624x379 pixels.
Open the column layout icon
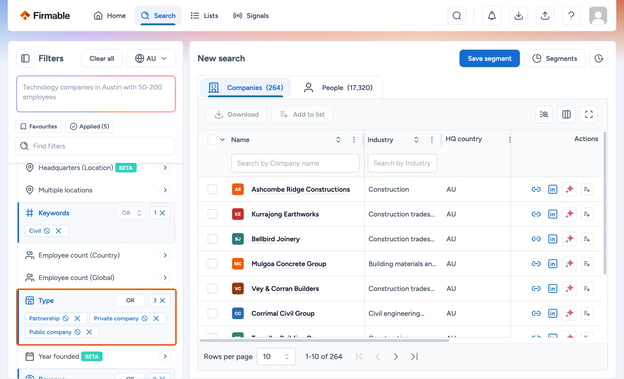click(566, 114)
